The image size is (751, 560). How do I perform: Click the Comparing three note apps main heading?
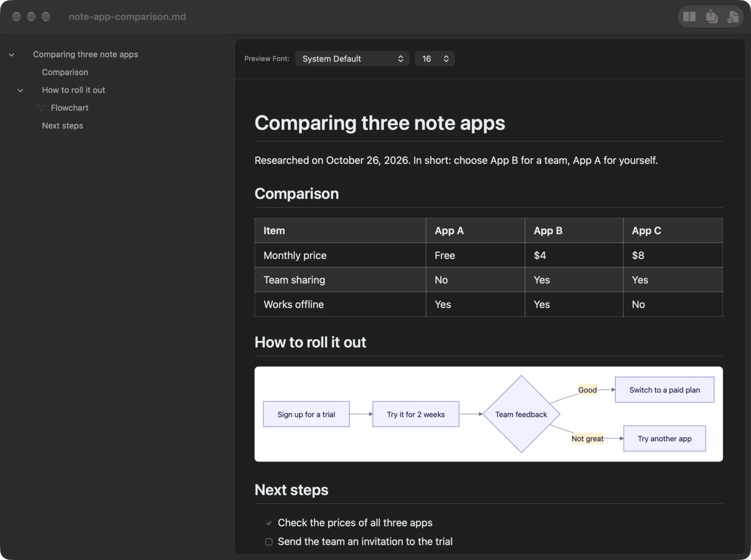[x=380, y=123]
